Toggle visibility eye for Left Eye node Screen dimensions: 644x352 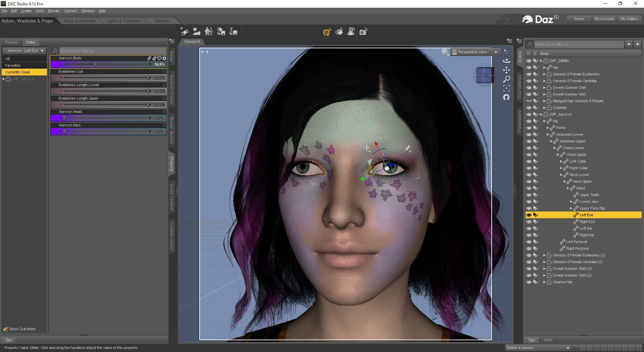[x=529, y=215]
